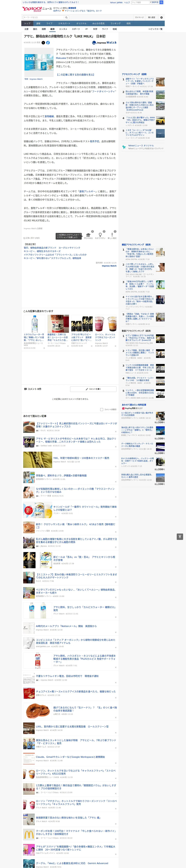This screenshot has height=868, width=186.
Task: Click LIKE MILK article photo
Action: click(x=39, y=62)
